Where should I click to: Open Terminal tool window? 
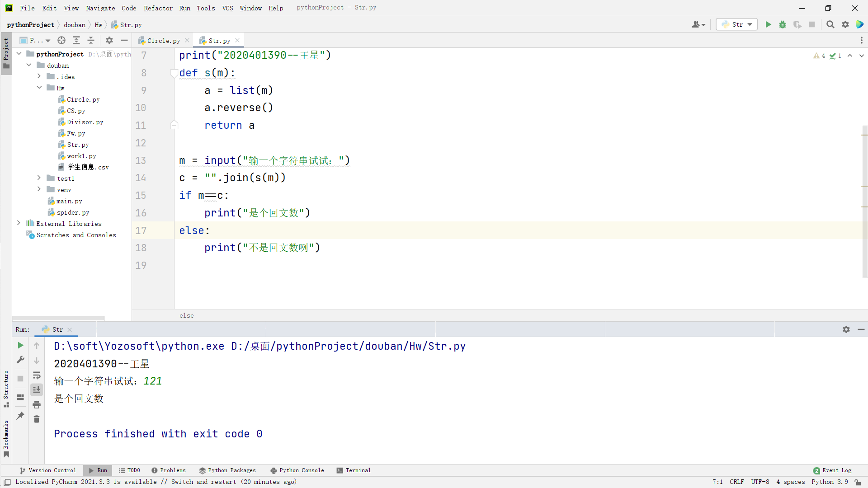pyautogui.click(x=354, y=470)
